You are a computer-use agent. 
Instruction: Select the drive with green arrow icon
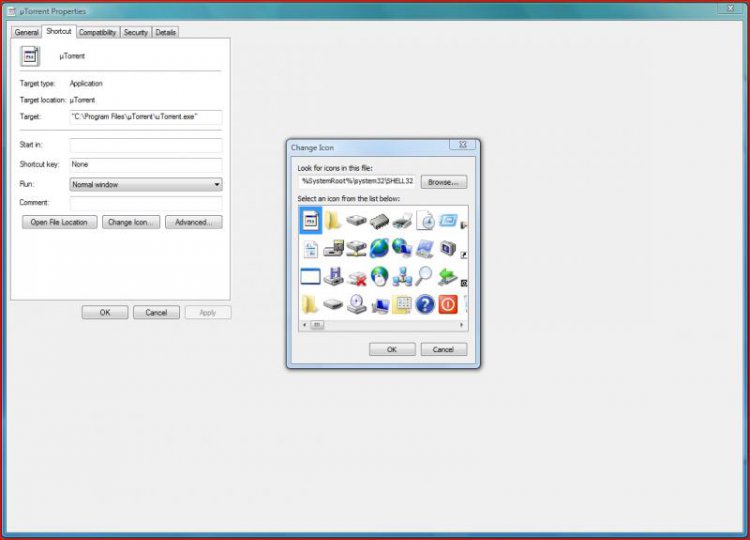click(x=448, y=276)
